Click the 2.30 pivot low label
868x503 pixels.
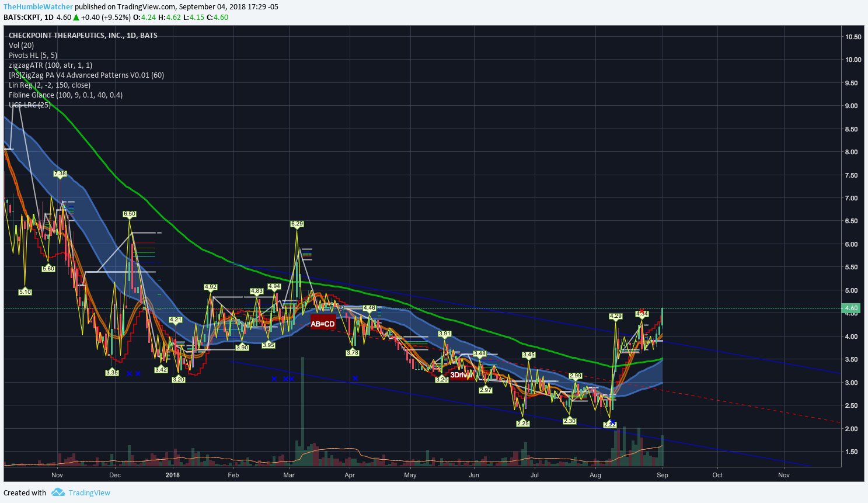(570, 421)
